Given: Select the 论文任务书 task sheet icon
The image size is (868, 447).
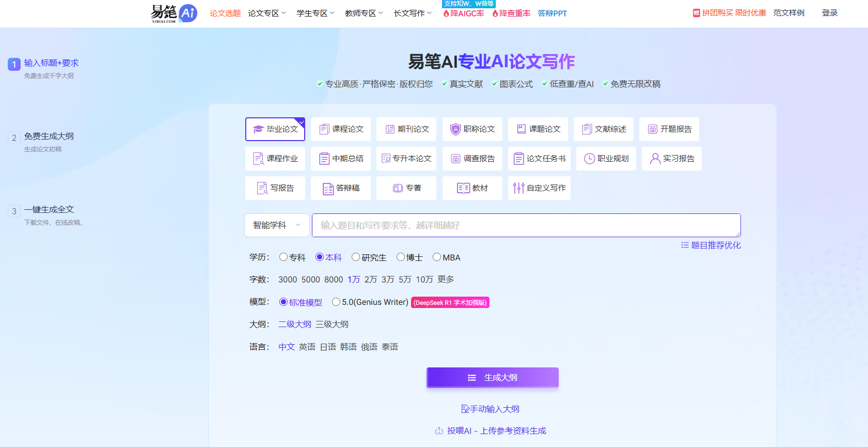Looking at the screenshot, I should click(x=518, y=159).
